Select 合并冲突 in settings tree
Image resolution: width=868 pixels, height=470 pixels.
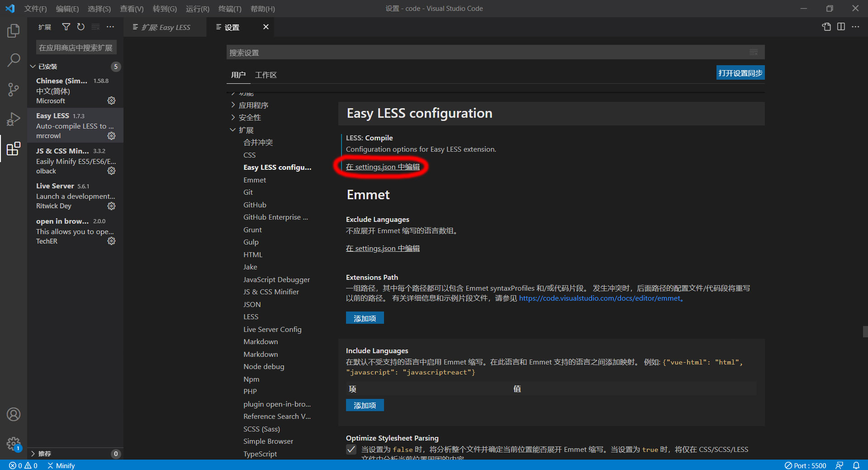click(x=258, y=143)
